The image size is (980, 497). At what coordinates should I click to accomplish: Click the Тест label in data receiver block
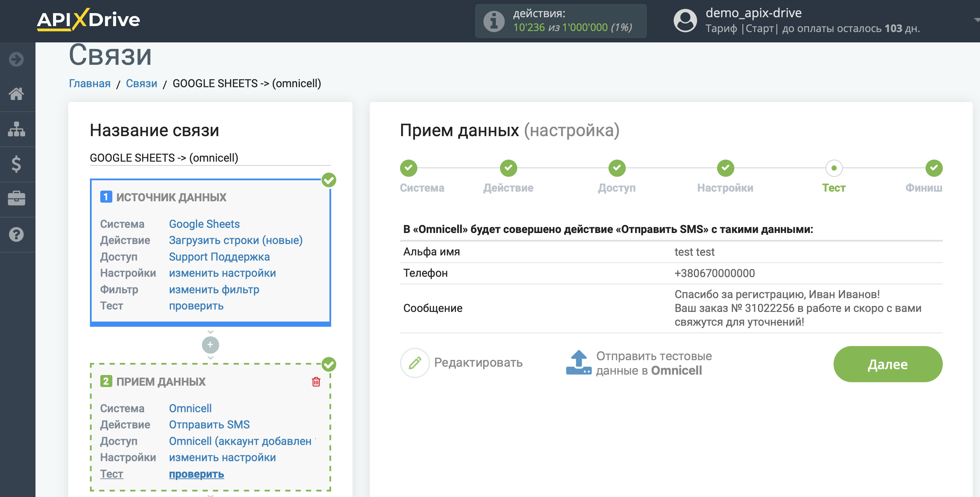coord(111,474)
